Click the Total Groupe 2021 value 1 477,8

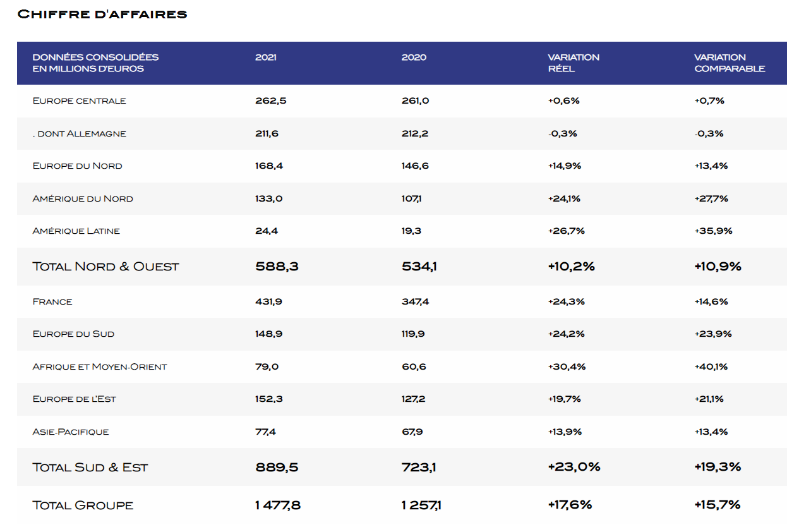[278, 505]
